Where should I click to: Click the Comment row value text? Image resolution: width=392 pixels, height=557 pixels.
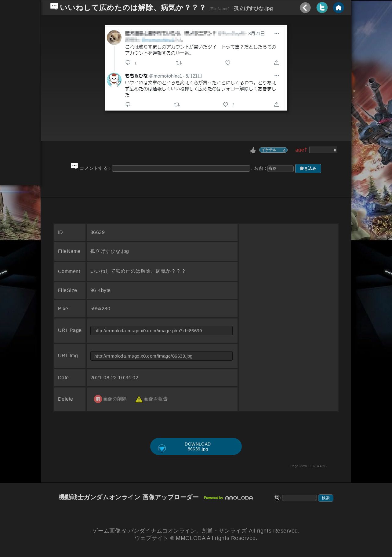point(138,271)
